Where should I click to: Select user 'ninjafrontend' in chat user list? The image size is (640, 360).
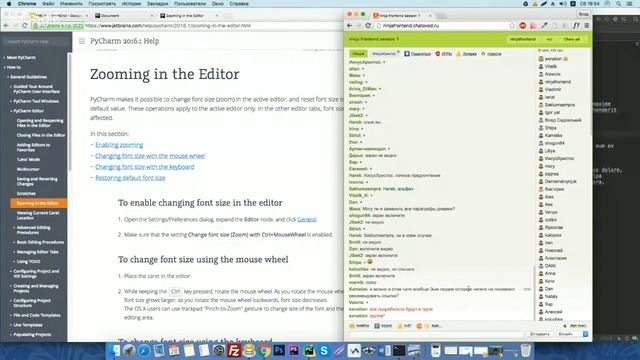[557, 82]
